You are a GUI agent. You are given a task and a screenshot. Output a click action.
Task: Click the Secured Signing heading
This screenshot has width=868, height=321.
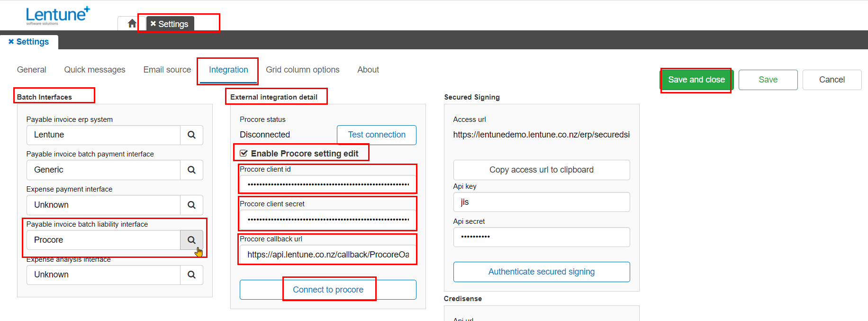(x=472, y=97)
